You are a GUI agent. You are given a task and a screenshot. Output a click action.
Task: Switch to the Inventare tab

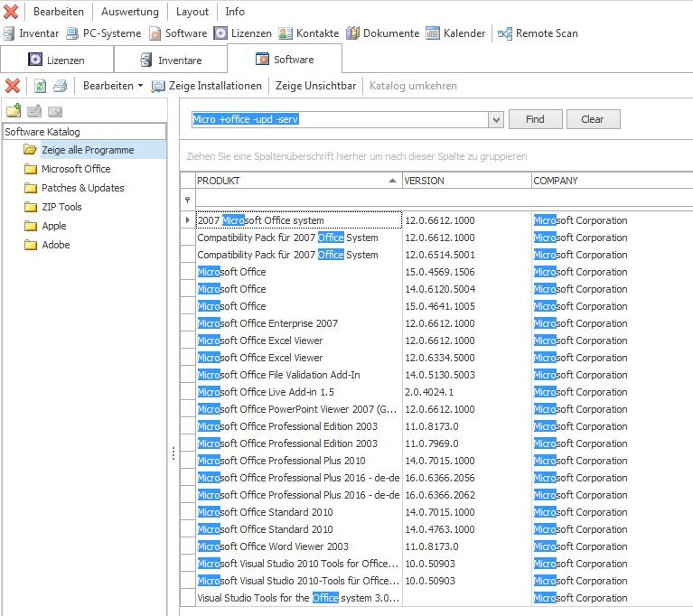(x=171, y=60)
